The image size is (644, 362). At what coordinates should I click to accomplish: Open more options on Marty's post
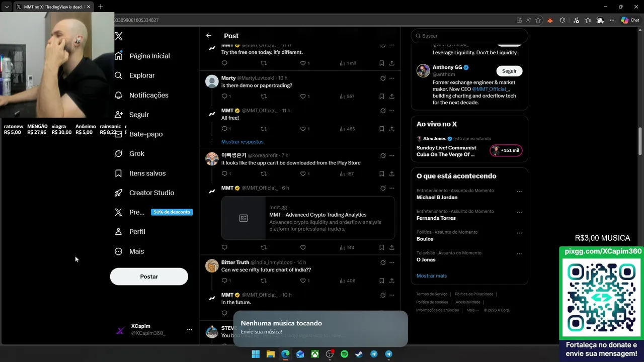click(x=392, y=78)
